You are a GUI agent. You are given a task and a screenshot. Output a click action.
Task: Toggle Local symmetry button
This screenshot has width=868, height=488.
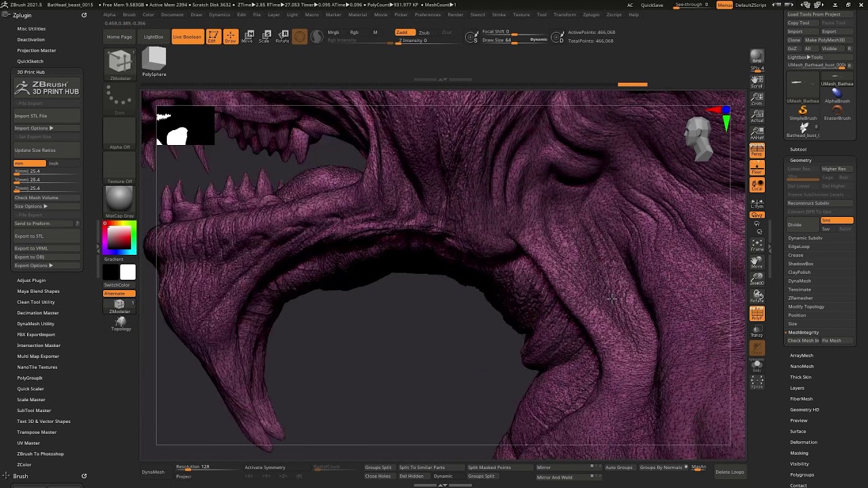757,185
